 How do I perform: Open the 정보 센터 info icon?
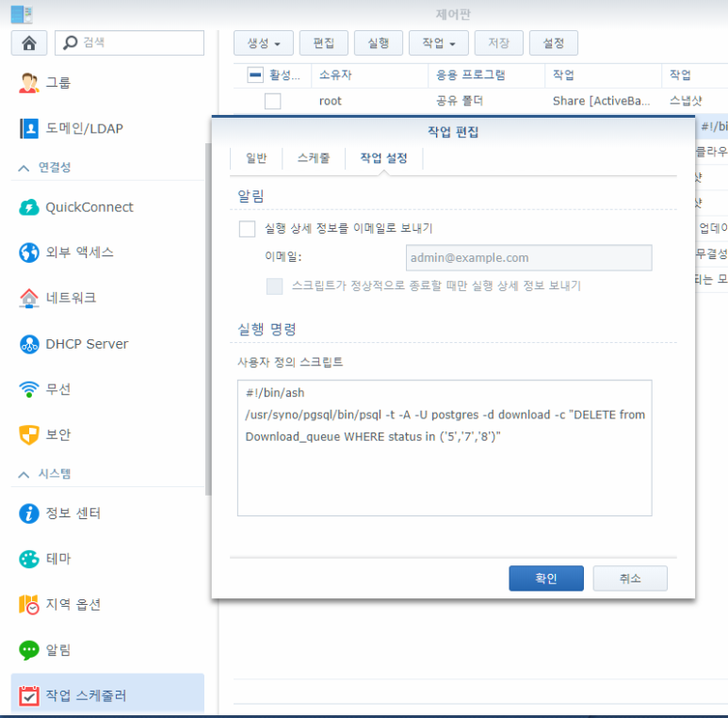(x=29, y=514)
